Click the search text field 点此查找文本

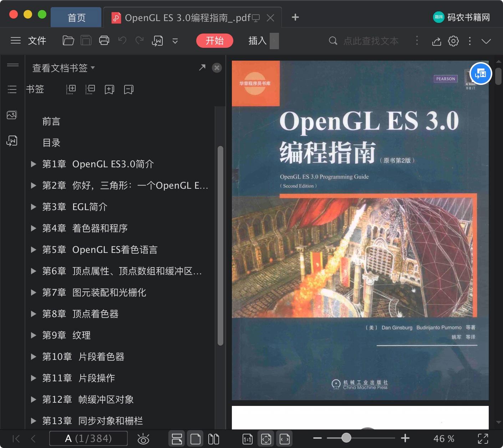point(371,41)
